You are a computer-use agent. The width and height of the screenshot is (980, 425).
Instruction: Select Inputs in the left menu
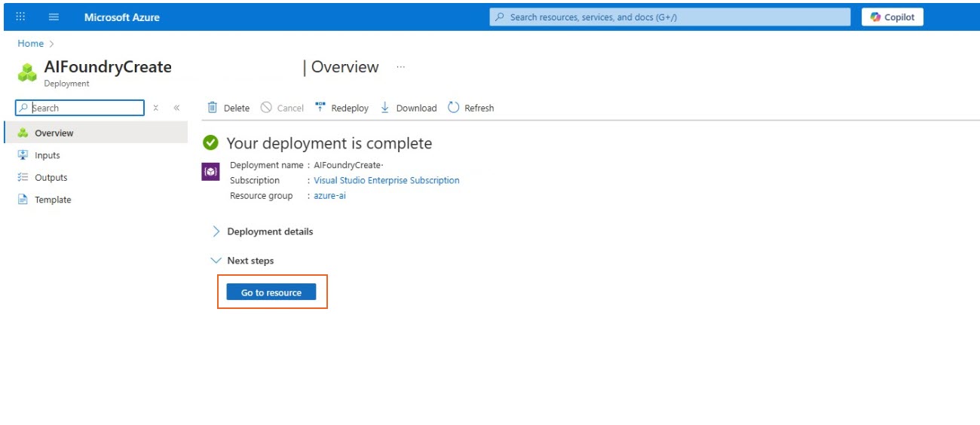pos(47,155)
